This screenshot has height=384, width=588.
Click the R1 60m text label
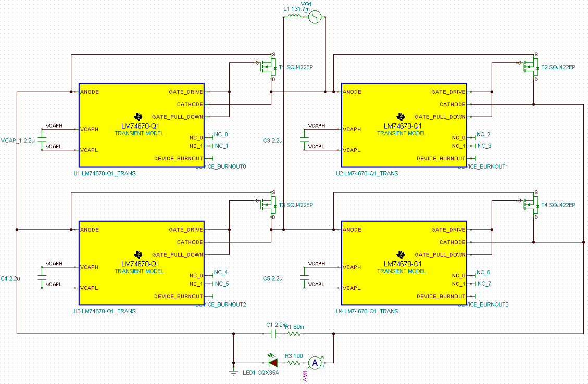coord(295,327)
